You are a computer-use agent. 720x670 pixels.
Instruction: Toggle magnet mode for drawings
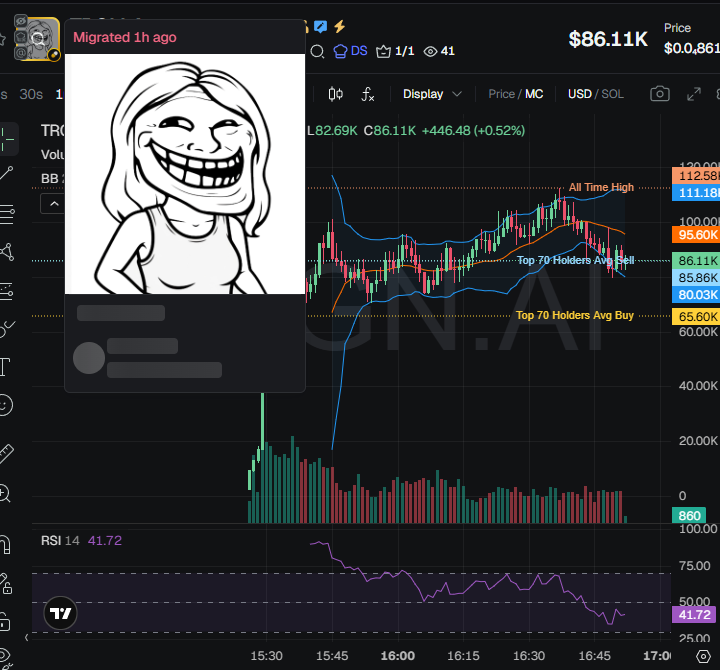tap(5, 545)
